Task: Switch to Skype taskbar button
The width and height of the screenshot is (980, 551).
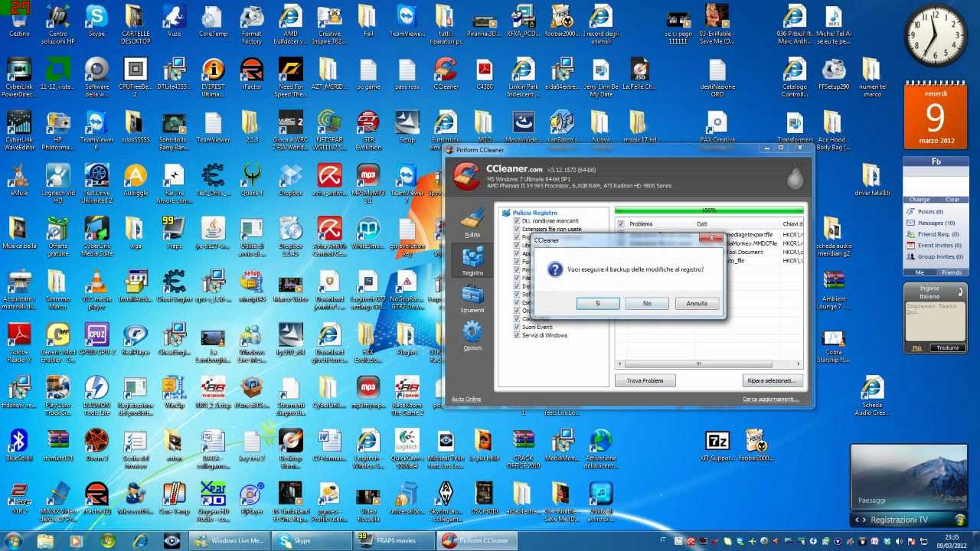Action: [313, 540]
